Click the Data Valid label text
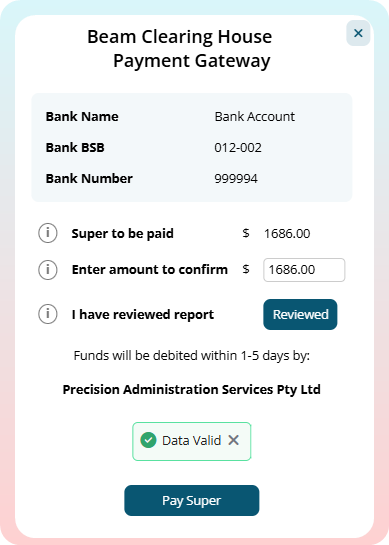 pos(192,440)
